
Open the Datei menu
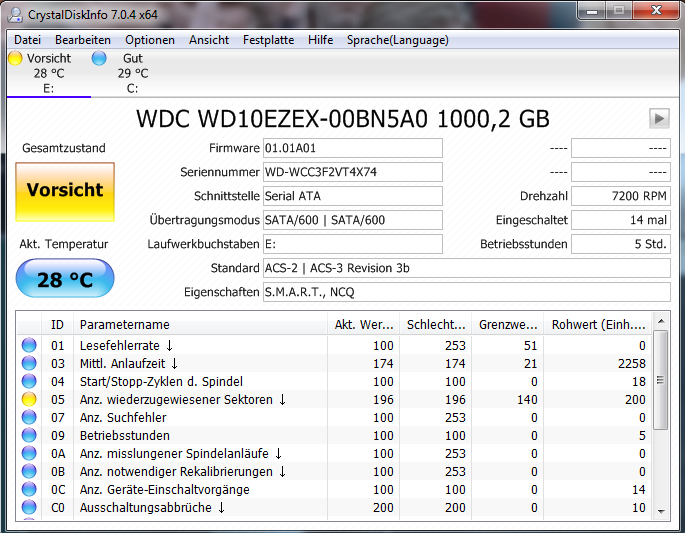tap(27, 40)
